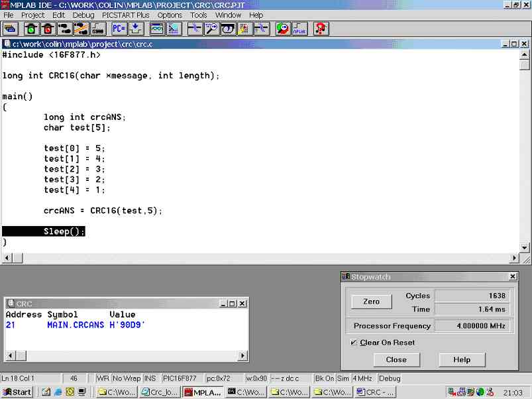Click the editor's vertical scrollbar down arrow

click(x=525, y=247)
